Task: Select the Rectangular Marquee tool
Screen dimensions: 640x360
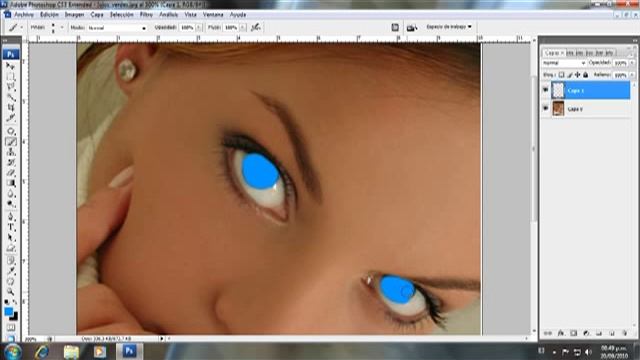Action: [x=11, y=76]
